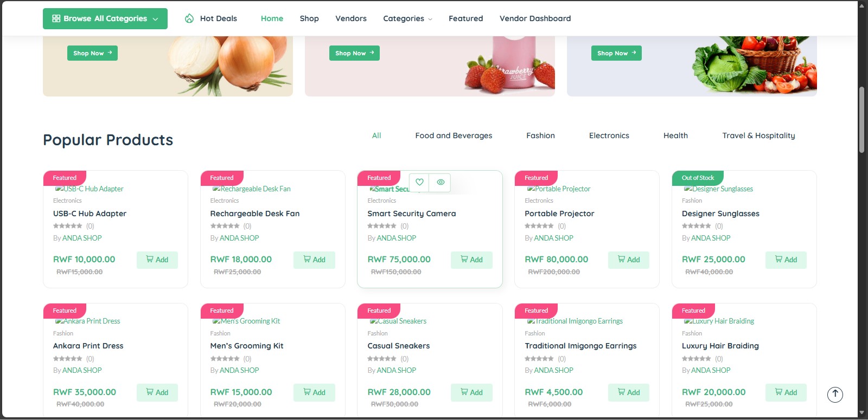Click the cart icon for Men's Grooming Kit
Viewport: 868px width, 420px height.
(x=307, y=392)
